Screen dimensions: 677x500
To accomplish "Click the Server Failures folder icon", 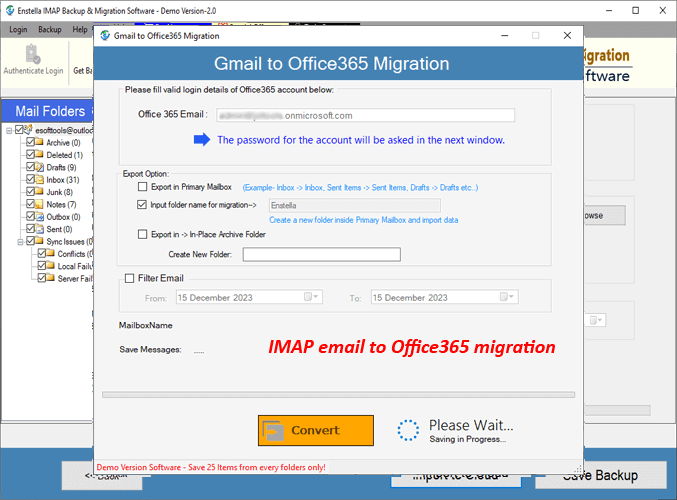I will click(51, 278).
